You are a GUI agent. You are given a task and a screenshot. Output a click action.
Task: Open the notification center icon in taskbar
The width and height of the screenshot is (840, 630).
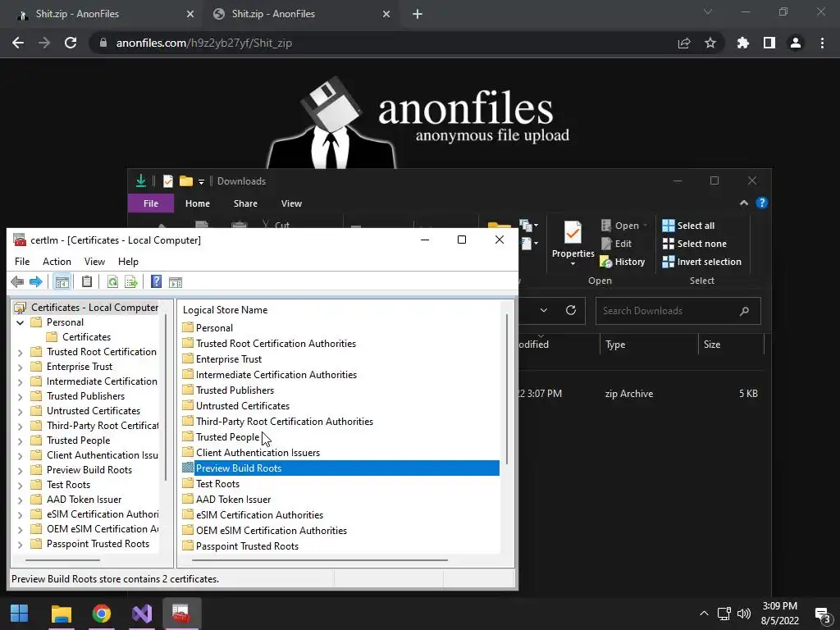click(x=822, y=614)
